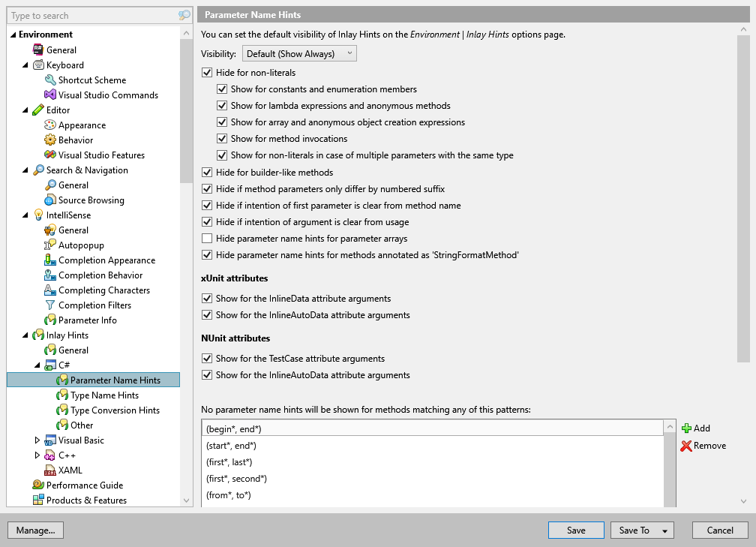Open the Save To dropdown arrow
The width and height of the screenshot is (756, 547).
pos(664,530)
